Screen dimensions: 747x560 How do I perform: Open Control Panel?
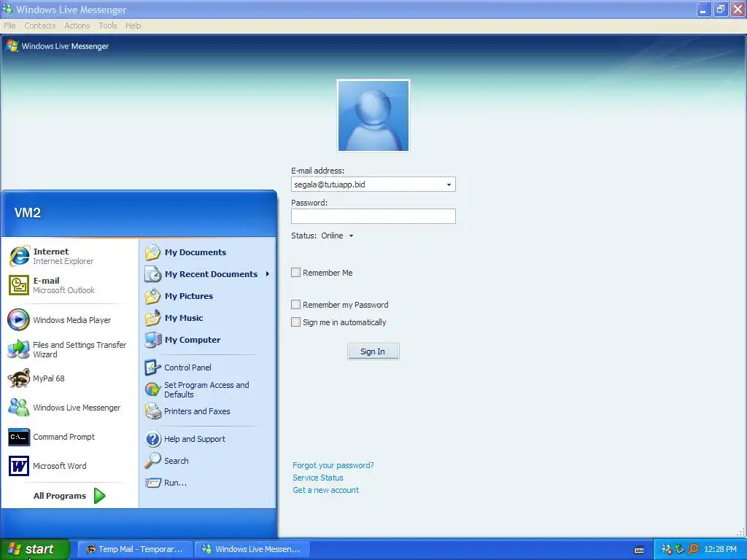pos(178,367)
